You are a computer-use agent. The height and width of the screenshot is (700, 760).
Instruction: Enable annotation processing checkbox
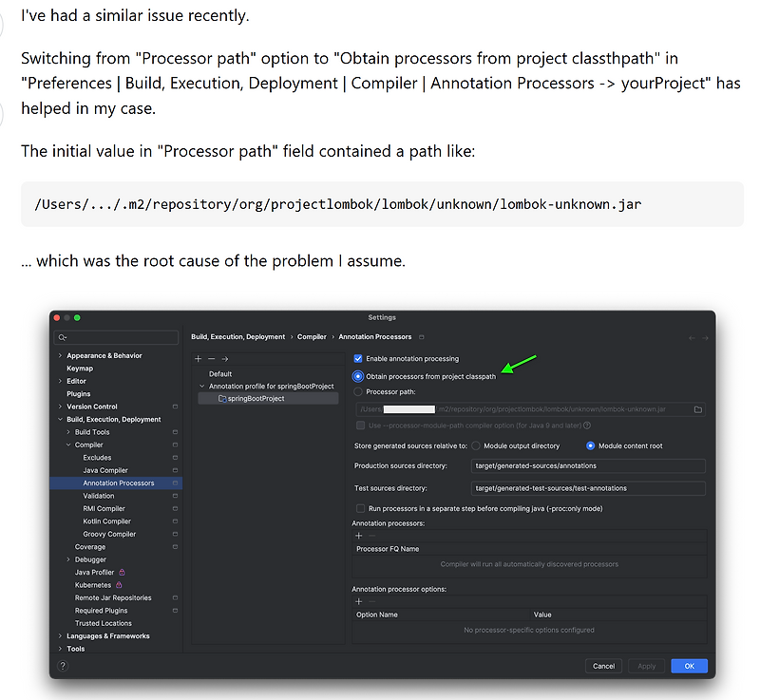click(x=358, y=358)
